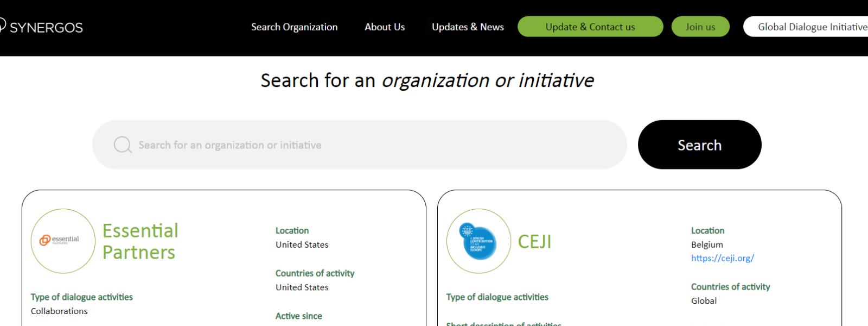Click the page heading about organization or initiative
This screenshot has height=326, width=868.
(427, 80)
